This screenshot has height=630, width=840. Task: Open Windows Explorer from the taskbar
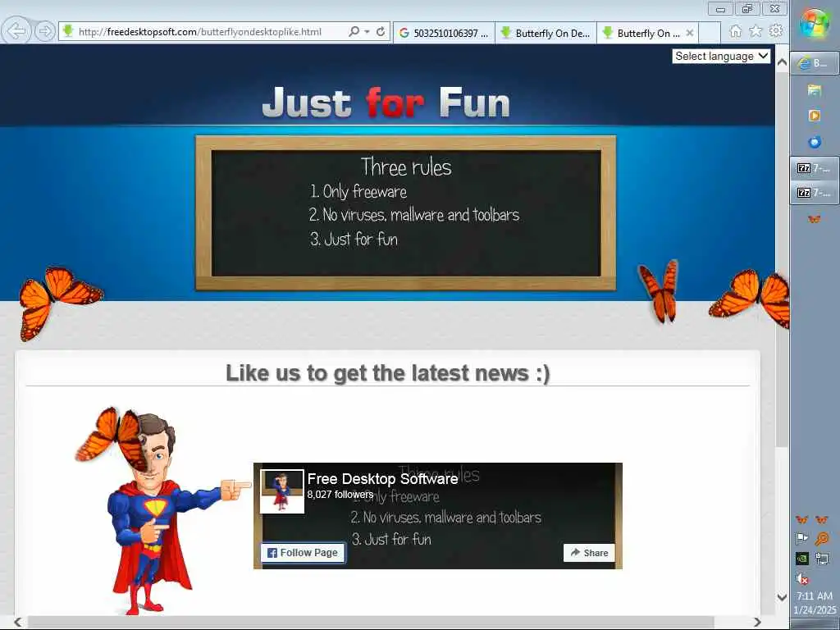815,90
